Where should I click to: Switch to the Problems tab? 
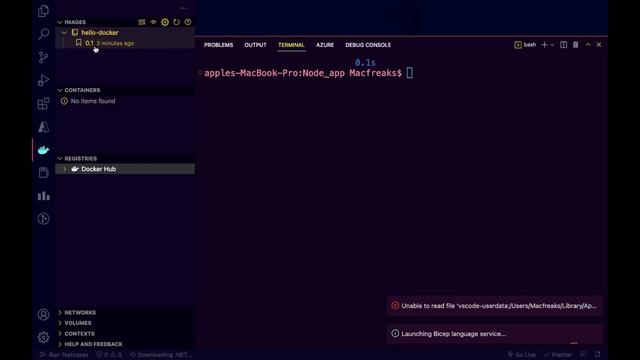pos(218,45)
